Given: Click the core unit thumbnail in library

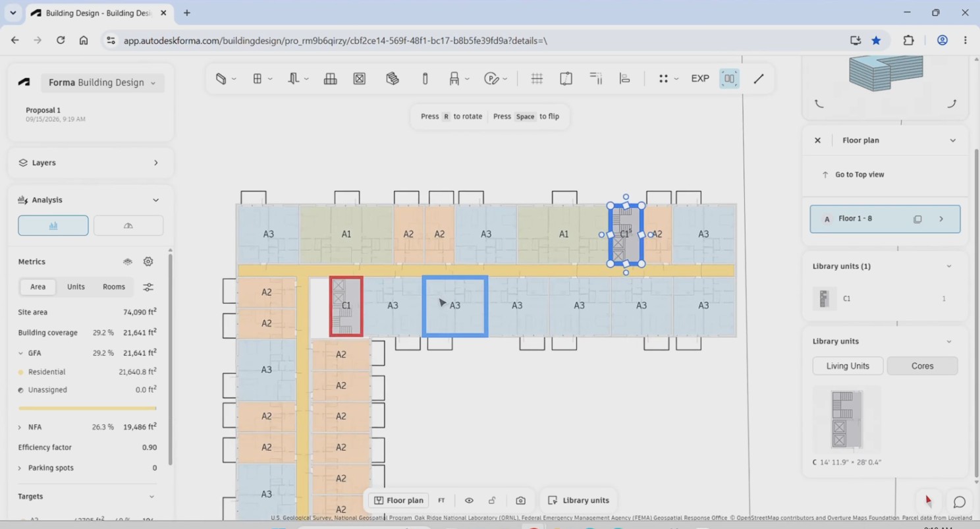Looking at the screenshot, I should [x=846, y=419].
